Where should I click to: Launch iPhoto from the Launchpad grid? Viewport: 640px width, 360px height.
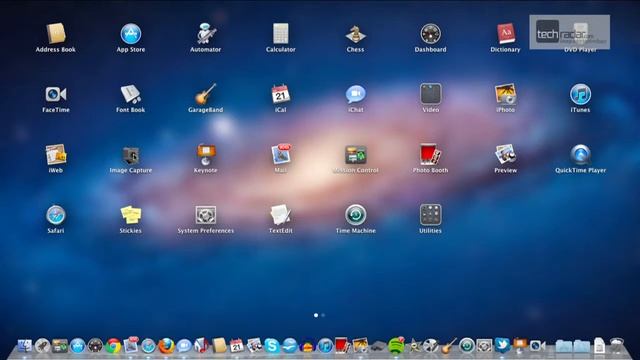(x=505, y=94)
